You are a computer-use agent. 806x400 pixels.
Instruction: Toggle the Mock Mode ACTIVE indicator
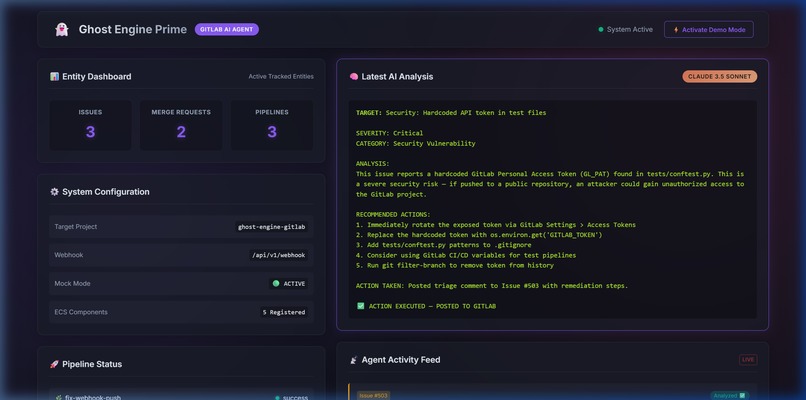(x=289, y=283)
